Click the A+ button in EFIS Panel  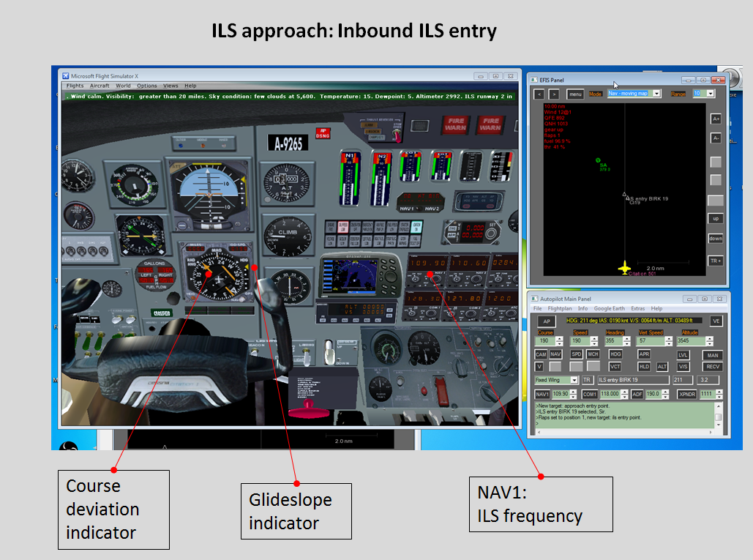click(x=716, y=119)
